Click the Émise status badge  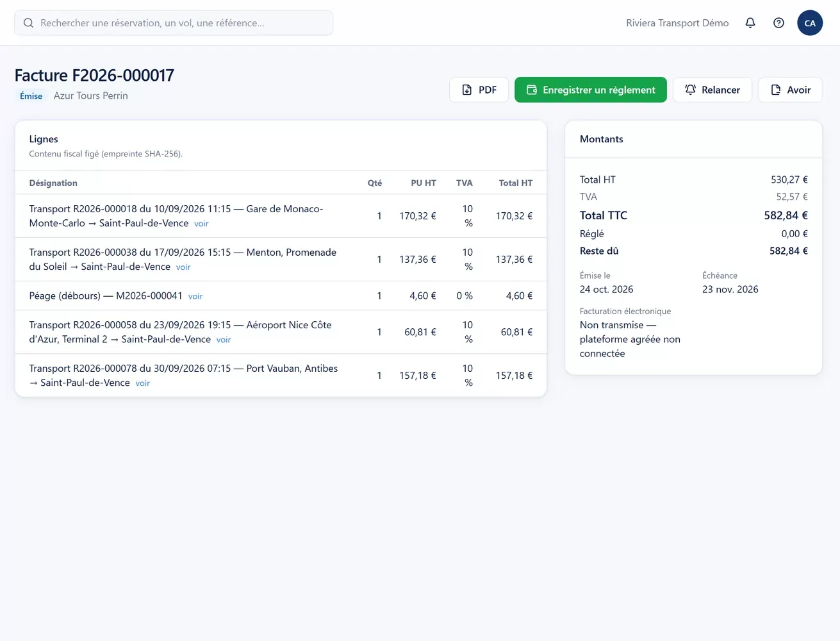(x=31, y=96)
